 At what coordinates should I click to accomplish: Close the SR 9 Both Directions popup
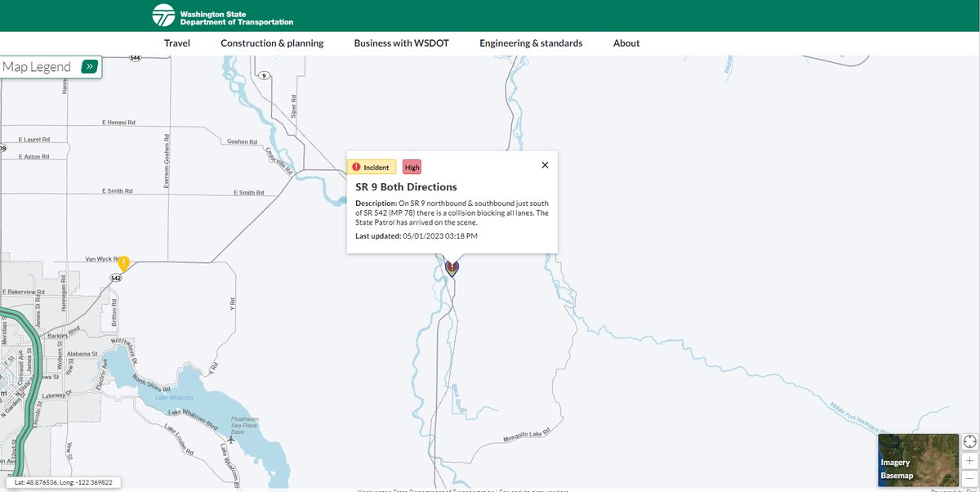pos(545,164)
